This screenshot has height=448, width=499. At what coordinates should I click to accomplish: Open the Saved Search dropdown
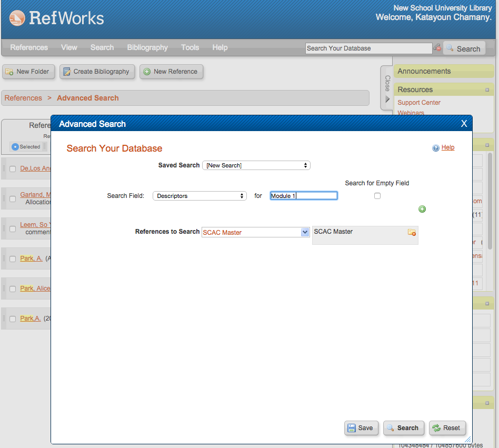point(256,165)
